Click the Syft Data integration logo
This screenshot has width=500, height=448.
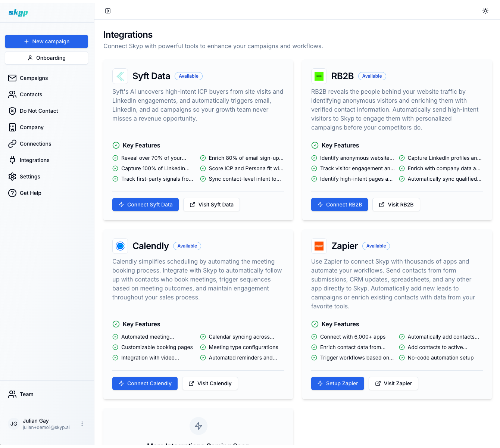(x=120, y=76)
